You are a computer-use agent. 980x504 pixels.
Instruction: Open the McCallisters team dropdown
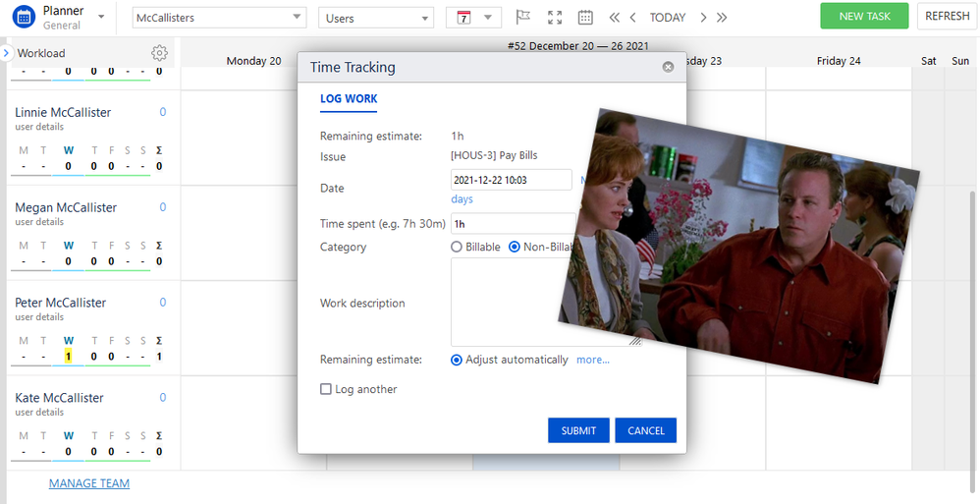(x=219, y=18)
